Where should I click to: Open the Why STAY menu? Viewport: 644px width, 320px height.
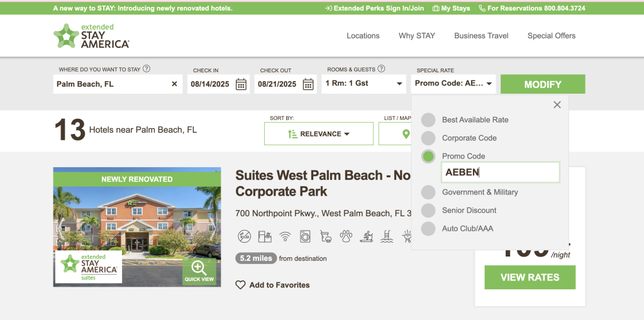tap(417, 36)
